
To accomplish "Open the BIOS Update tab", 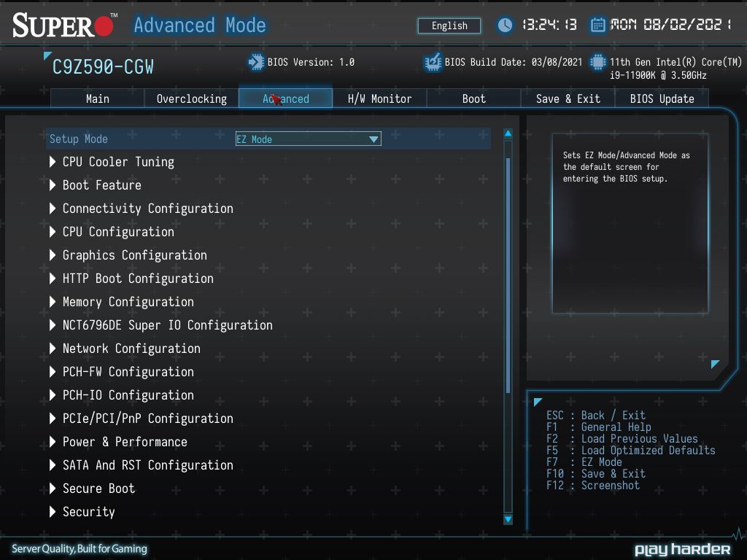I will point(662,98).
